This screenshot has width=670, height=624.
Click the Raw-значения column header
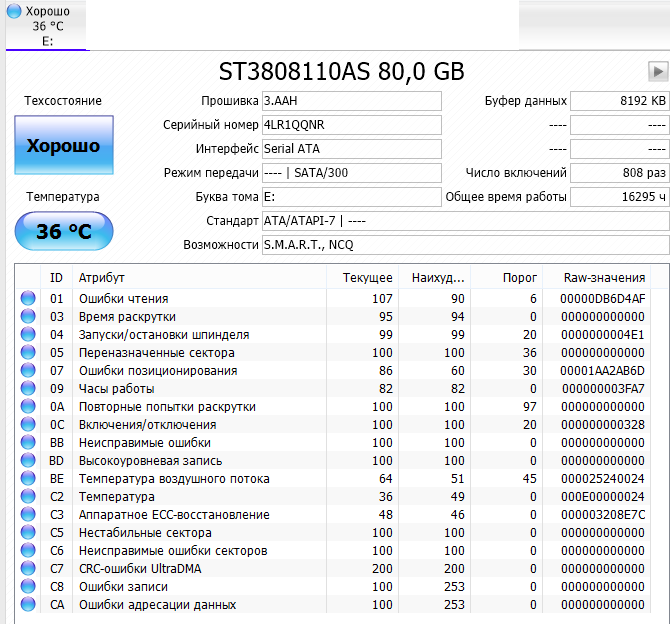(606, 277)
